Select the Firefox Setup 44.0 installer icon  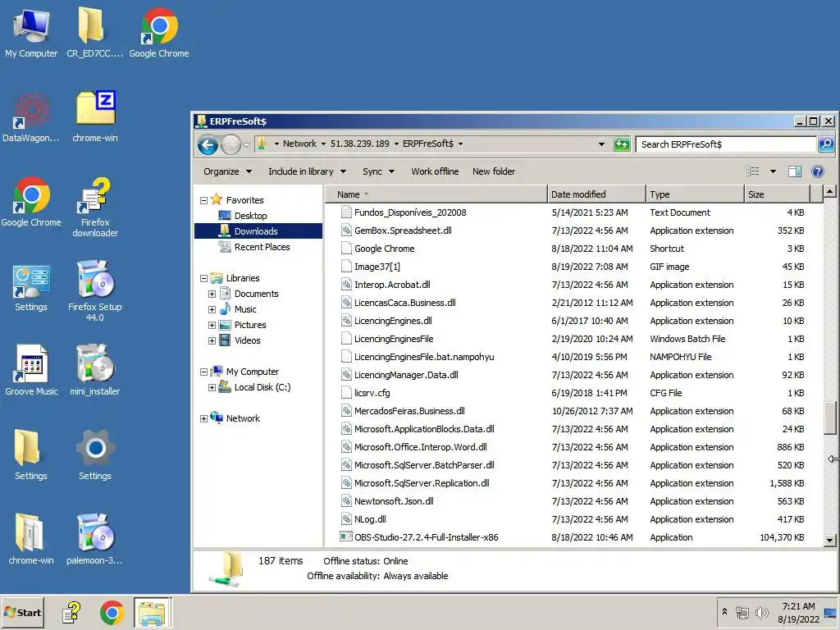(95, 291)
